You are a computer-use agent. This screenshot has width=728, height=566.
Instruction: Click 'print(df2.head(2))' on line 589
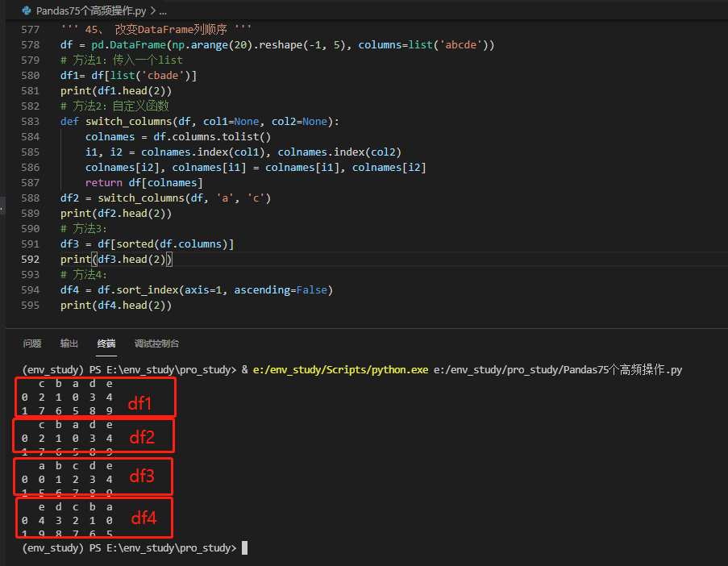[x=116, y=213]
